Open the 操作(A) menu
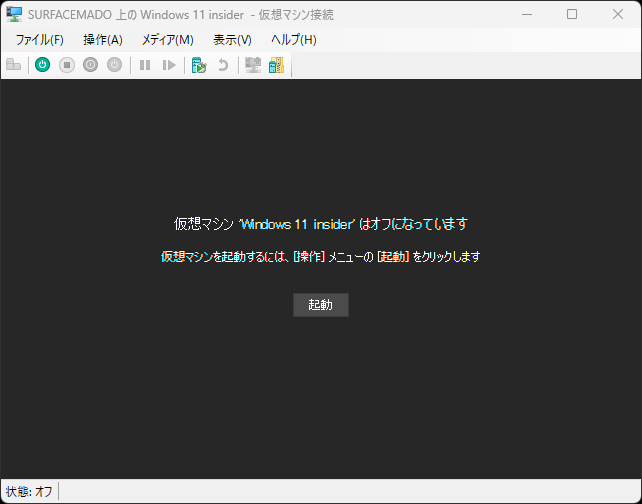Screen dimensions: 642x504 pos(103,40)
